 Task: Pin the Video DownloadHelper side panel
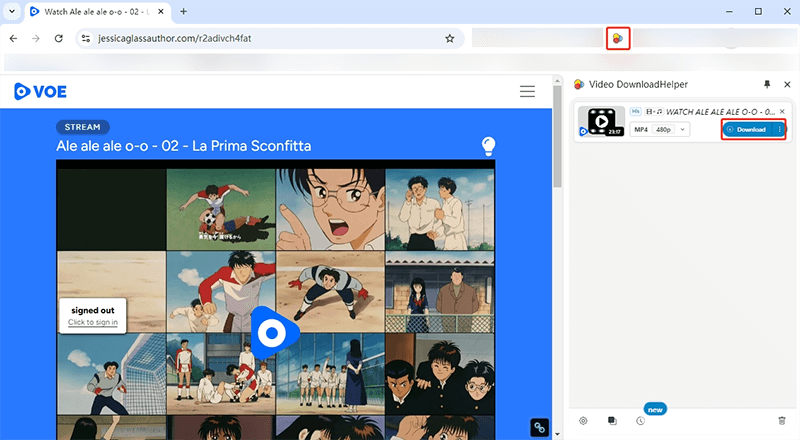click(x=767, y=84)
